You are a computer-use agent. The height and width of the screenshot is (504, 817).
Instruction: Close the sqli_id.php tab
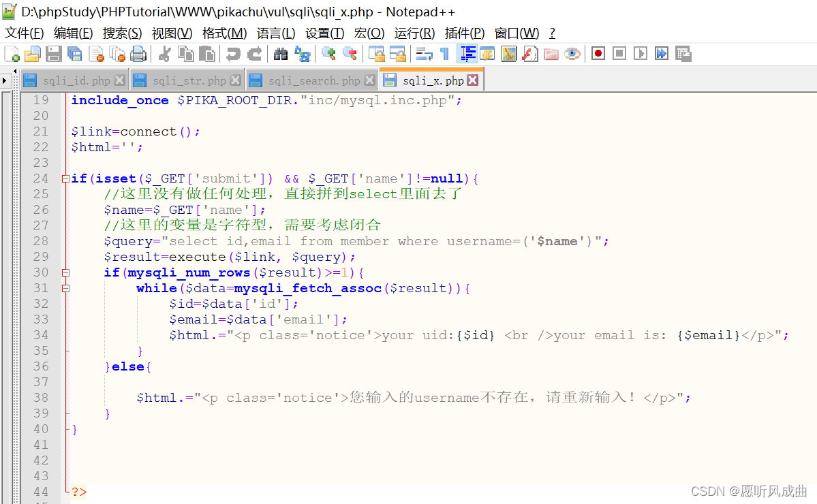click(x=120, y=80)
